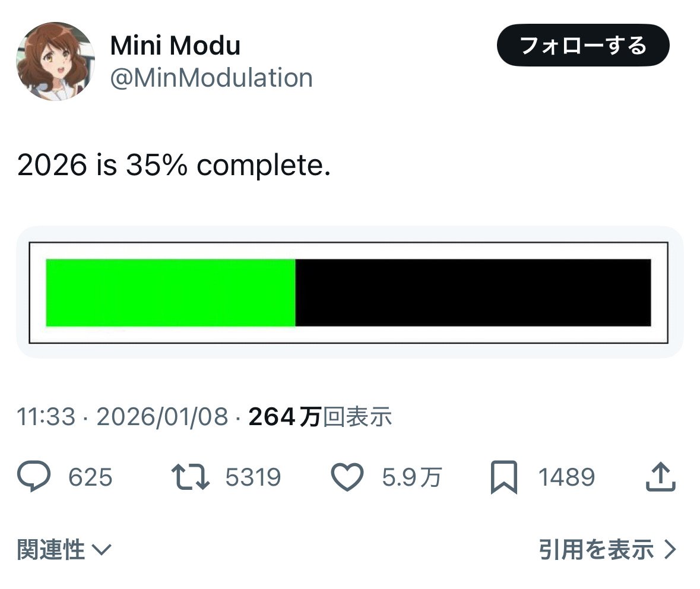Screen dimensions: 700x589
Task: Like the post with the heart icon
Action: (347, 477)
